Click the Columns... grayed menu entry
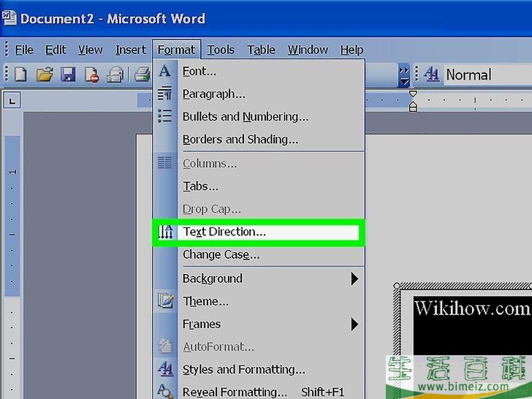532x399 pixels. coord(259,164)
